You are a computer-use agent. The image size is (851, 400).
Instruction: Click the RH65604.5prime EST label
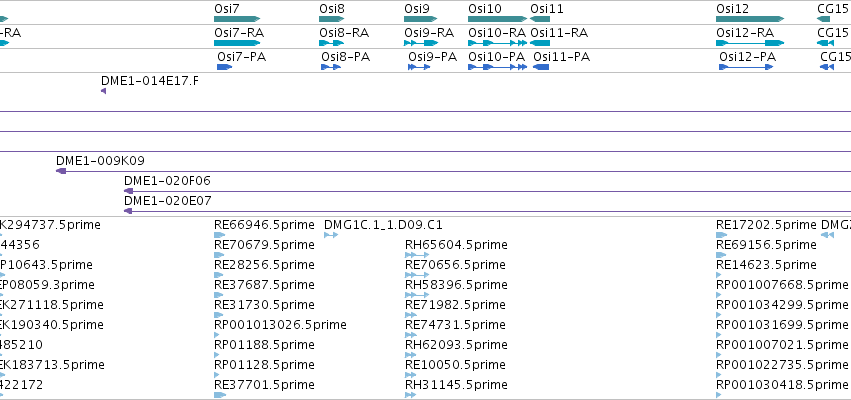(x=456, y=245)
